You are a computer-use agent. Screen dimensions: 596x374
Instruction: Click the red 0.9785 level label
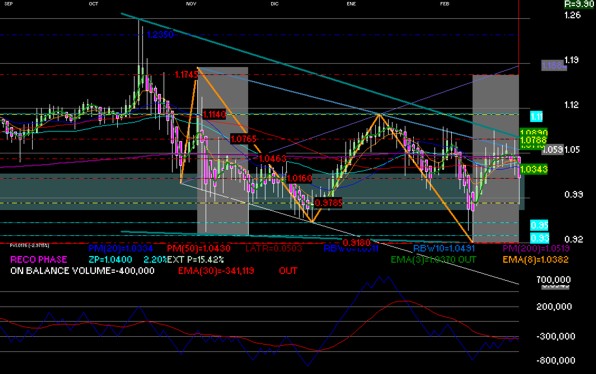pyautogui.click(x=328, y=203)
